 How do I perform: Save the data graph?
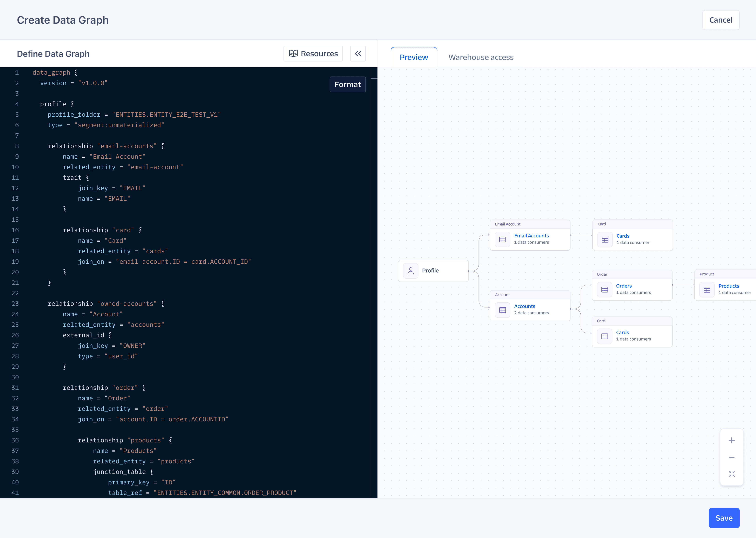724,518
